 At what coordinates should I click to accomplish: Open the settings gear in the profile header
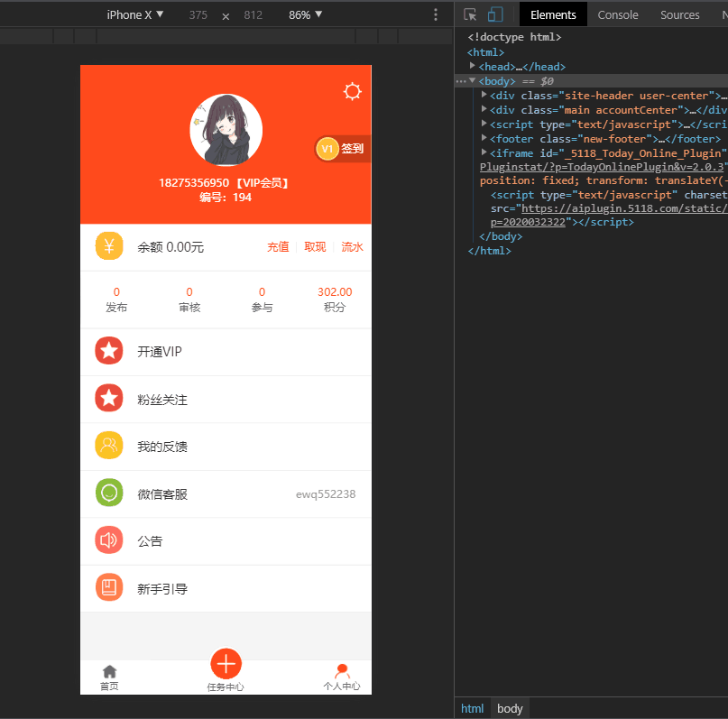pos(352,91)
